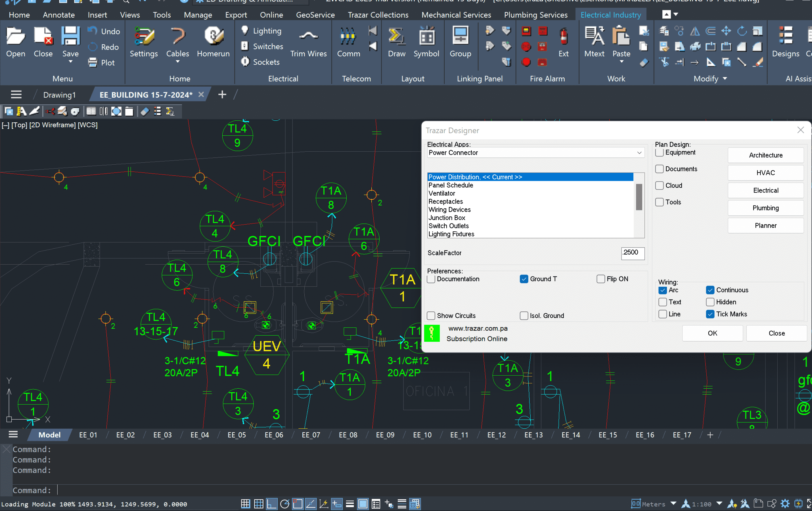Select the Cables tool icon

coord(177,36)
